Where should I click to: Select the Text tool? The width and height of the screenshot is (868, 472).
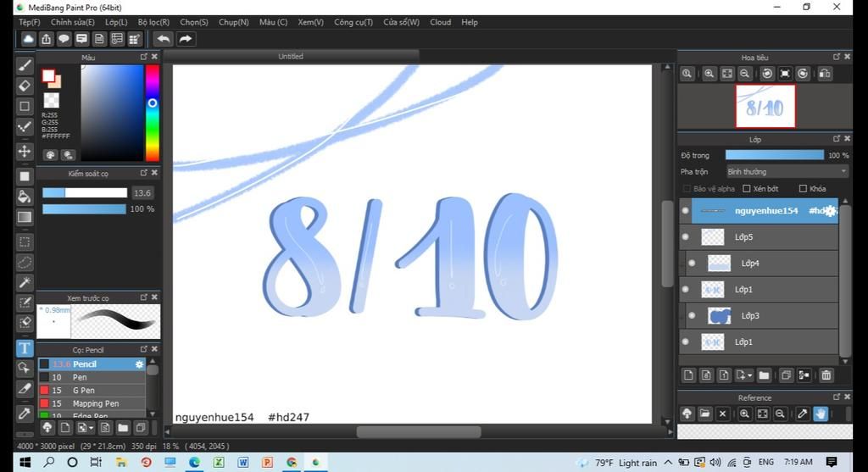(25, 348)
